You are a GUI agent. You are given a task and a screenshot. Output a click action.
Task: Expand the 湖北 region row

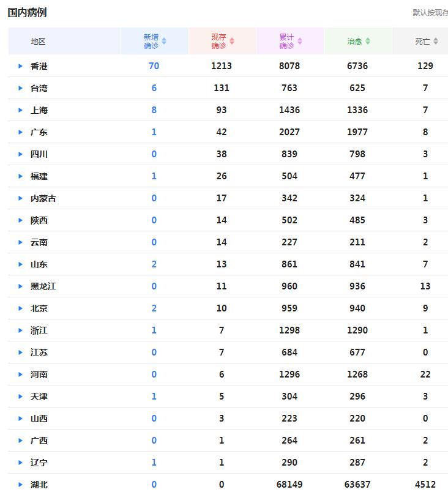pyautogui.click(x=20, y=485)
